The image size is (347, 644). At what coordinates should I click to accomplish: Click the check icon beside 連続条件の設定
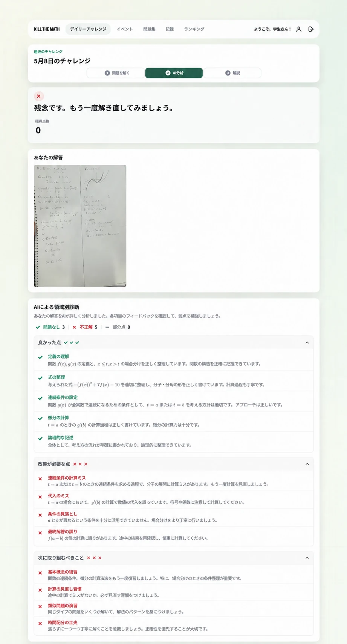(40, 398)
